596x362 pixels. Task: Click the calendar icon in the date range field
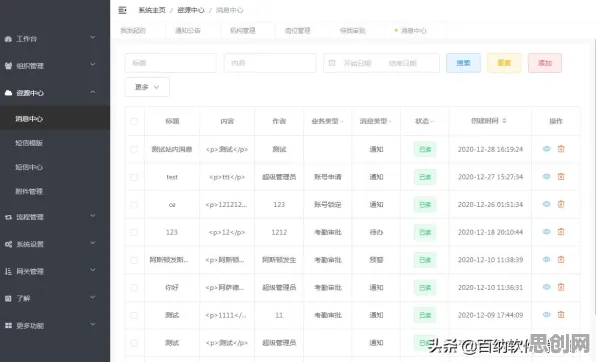click(332, 63)
